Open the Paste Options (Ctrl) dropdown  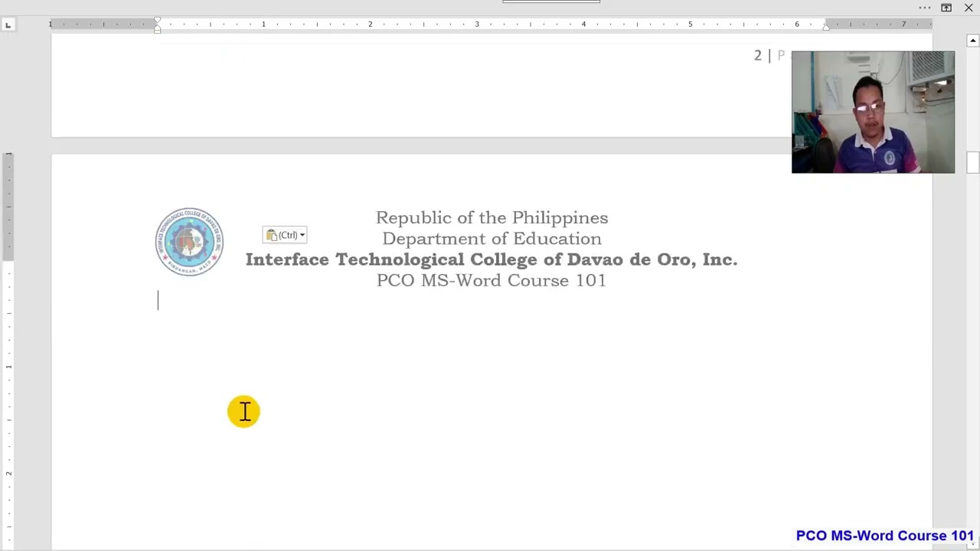[x=285, y=235]
